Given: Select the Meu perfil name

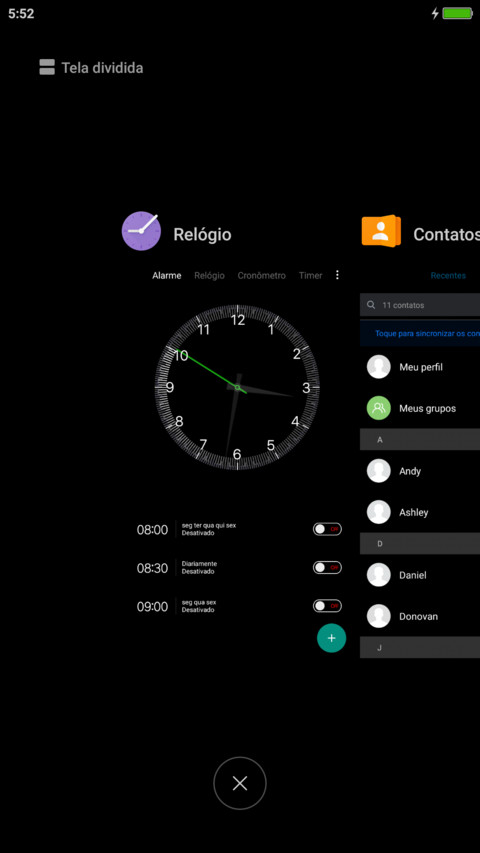Looking at the screenshot, I should click(421, 367).
